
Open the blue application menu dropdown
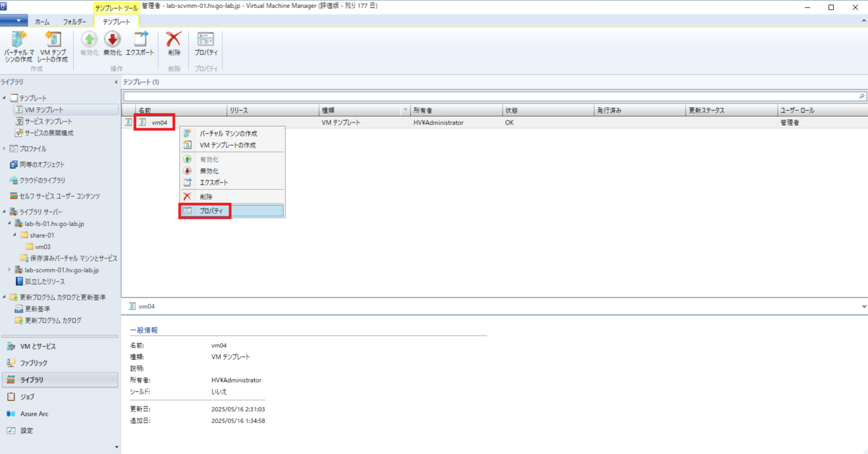coord(14,21)
